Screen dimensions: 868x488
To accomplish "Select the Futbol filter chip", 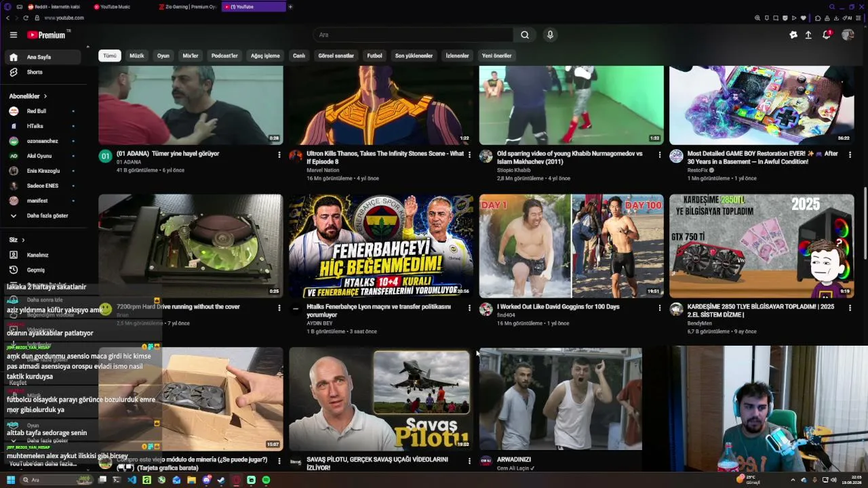I will tap(375, 56).
